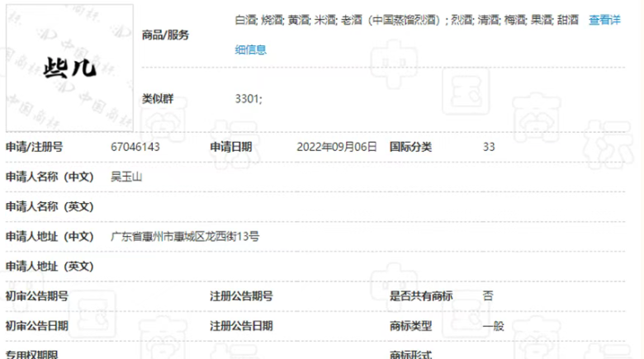Click the goods list starting with 白酒
The width and height of the screenshot is (644, 359).
coord(406,19)
